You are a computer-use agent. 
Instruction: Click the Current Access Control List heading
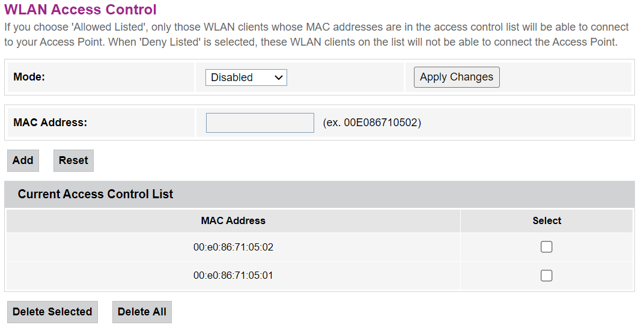pyautogui.click(x=96, y=194)
